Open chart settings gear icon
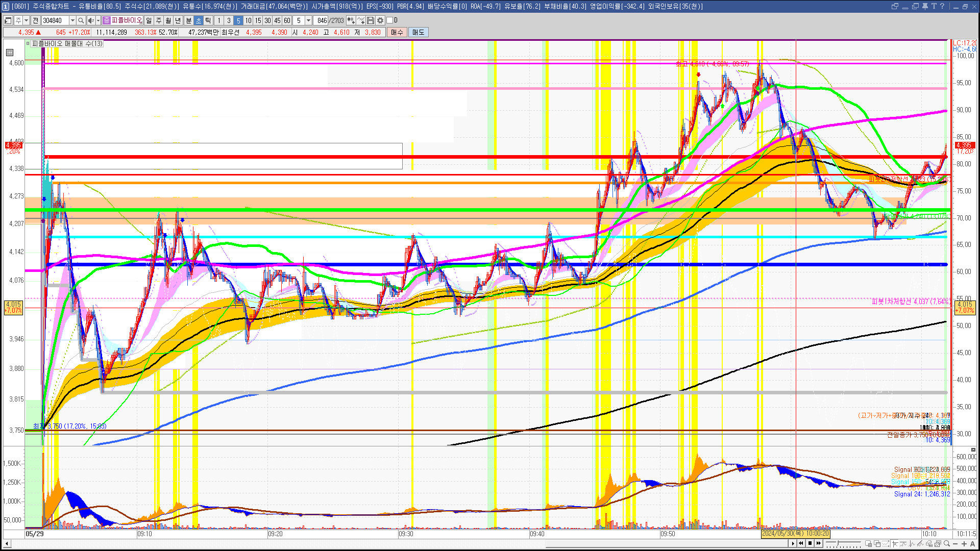The width and height of the screenshot is (980, 551). [380, 20]
